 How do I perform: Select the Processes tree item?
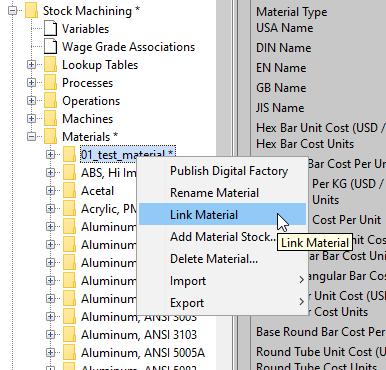click(x=87, y=83)
